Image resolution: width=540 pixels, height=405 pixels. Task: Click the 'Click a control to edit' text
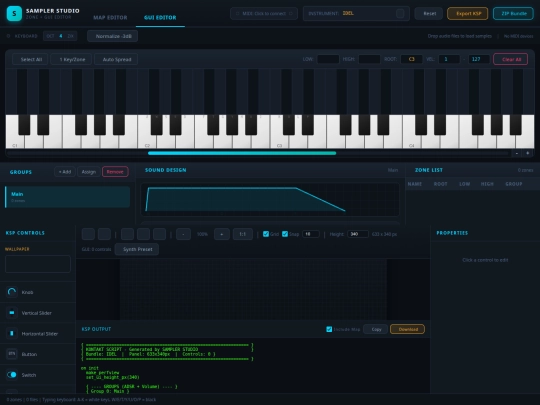click(x=485, y=260)
